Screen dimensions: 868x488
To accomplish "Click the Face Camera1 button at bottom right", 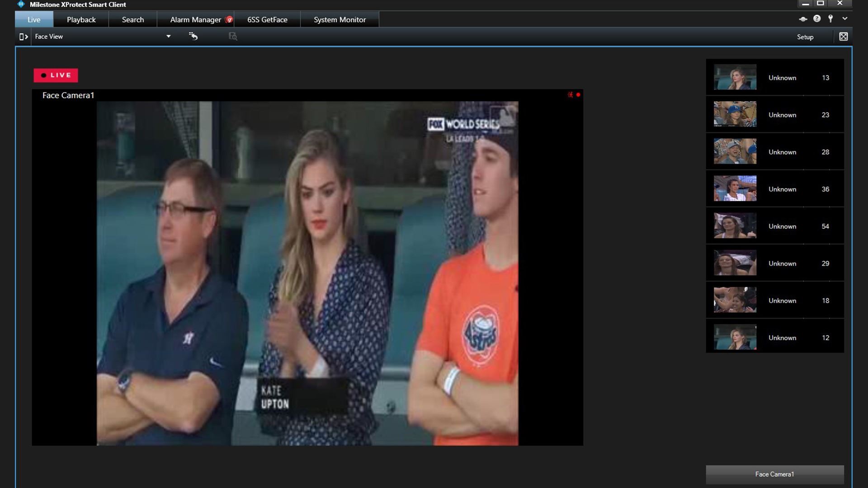I will [x=774, y=474].
